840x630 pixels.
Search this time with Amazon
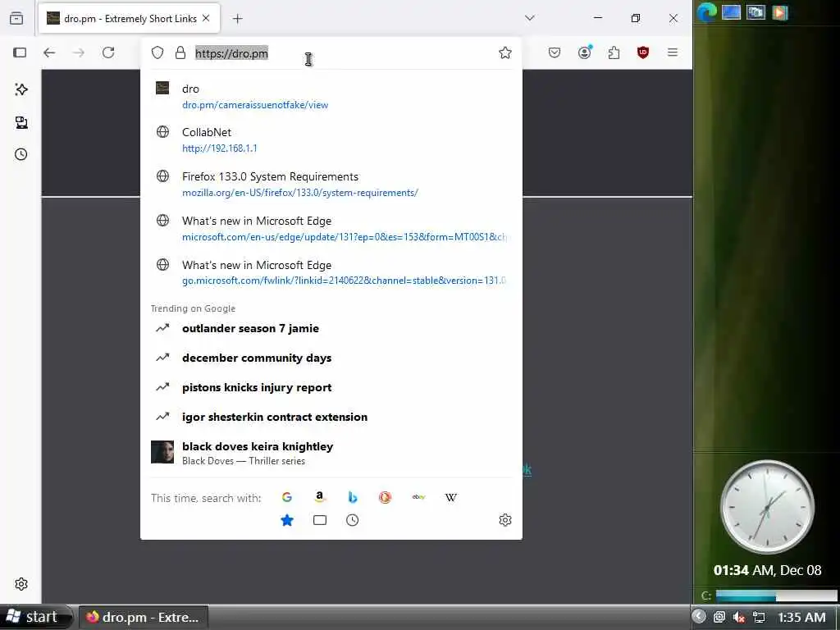320,497
